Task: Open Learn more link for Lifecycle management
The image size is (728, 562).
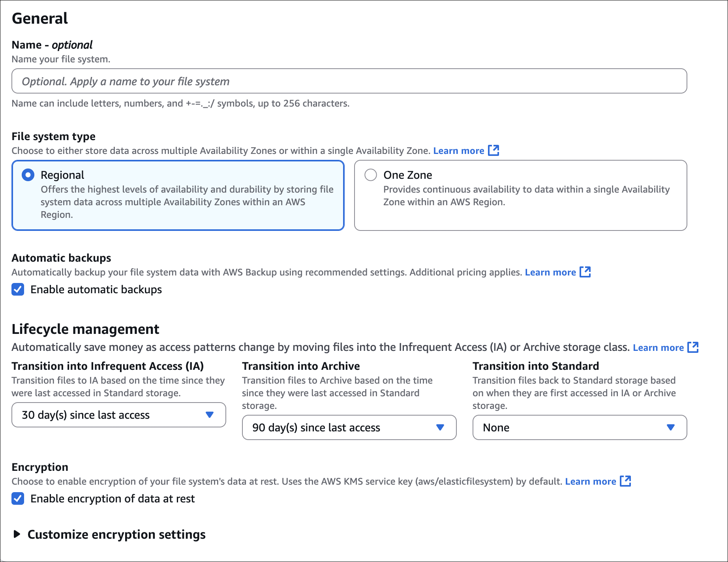Action: pos(658,348)
